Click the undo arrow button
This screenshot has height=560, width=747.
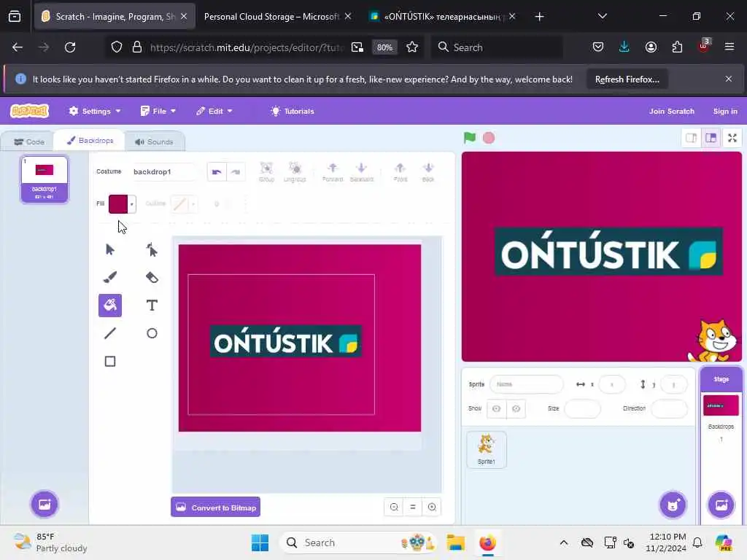pos(217,172)
